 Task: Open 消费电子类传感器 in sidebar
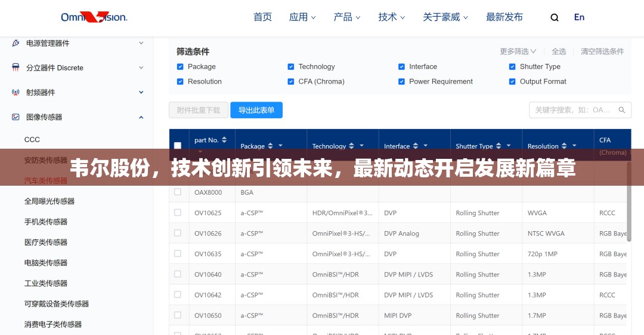click(53, 324)
